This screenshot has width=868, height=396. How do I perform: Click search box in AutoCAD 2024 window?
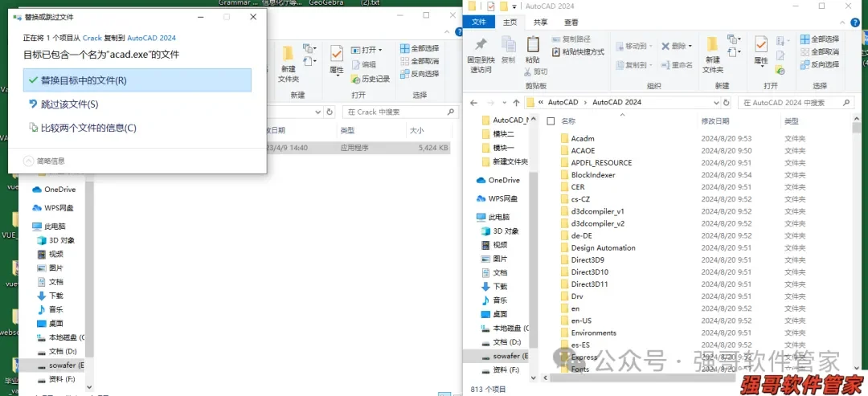796,102
